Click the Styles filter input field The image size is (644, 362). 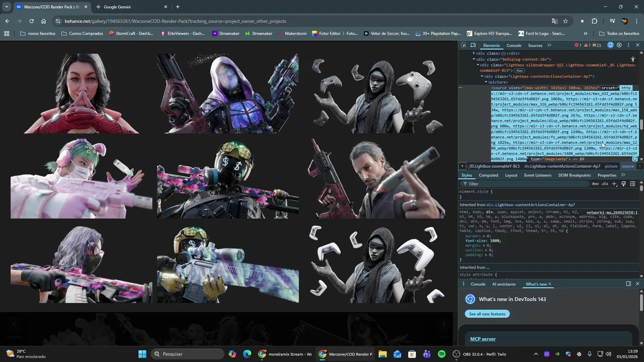tap(526, 184)
